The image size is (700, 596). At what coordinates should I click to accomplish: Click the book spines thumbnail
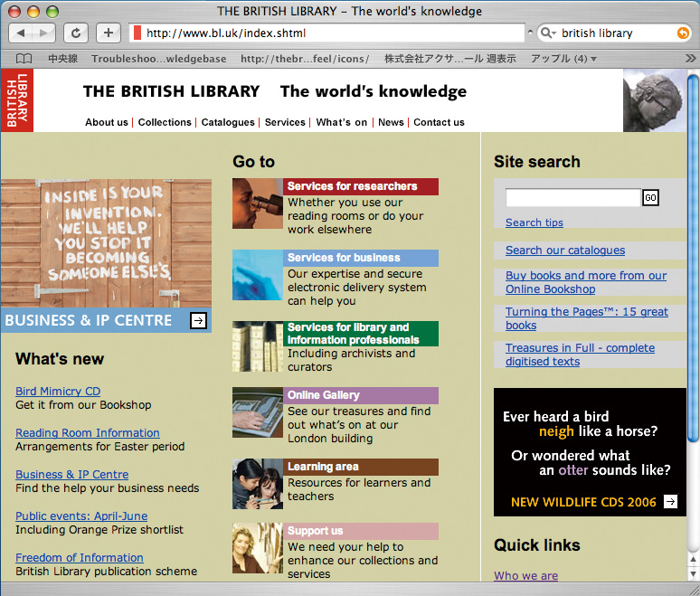point(258,346)
